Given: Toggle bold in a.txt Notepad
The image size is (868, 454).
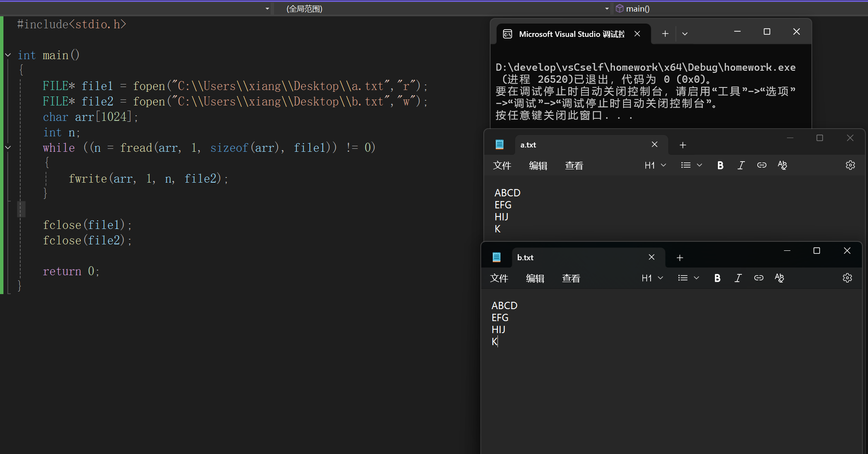Looking at the screenshot, I should click(720, 165).
